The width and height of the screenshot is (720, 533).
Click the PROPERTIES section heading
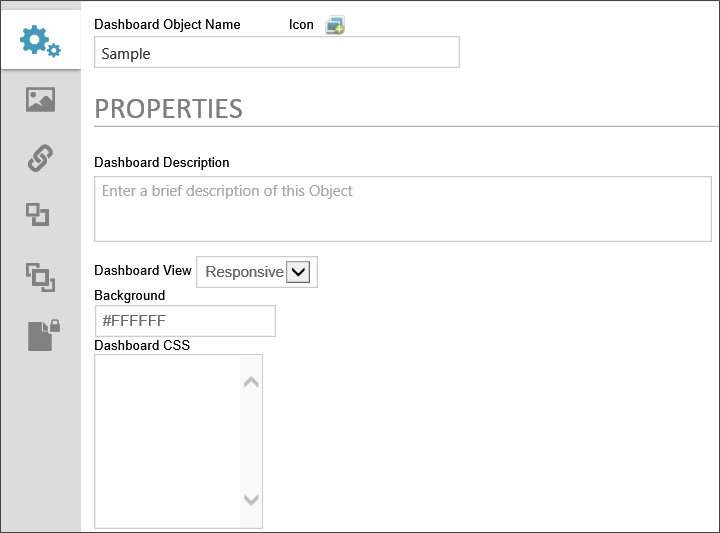pos(168,108)
